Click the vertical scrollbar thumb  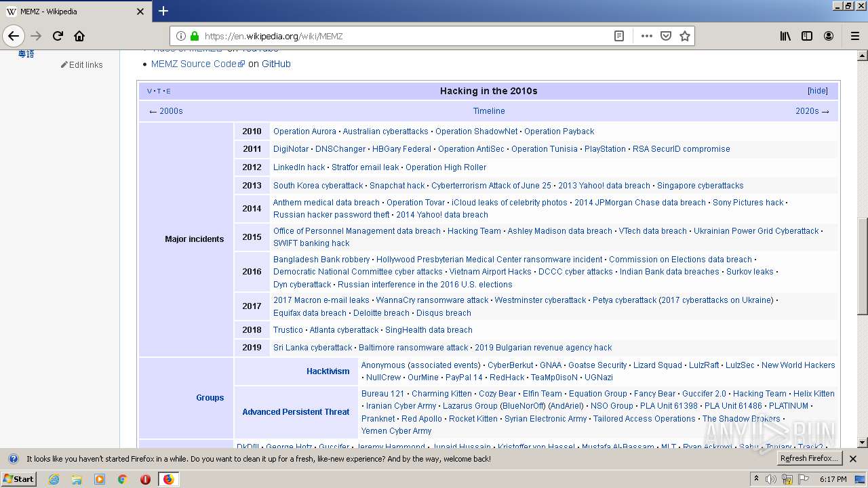point(863,266)
